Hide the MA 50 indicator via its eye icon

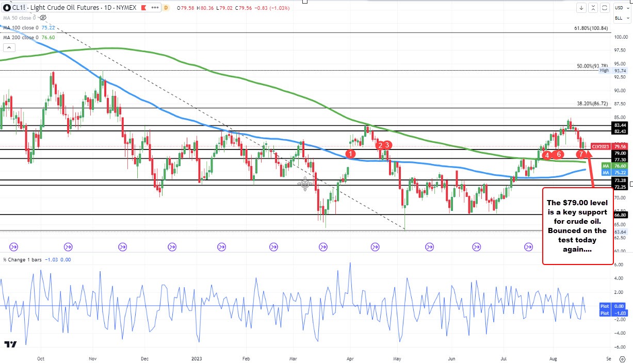[43, 17]
